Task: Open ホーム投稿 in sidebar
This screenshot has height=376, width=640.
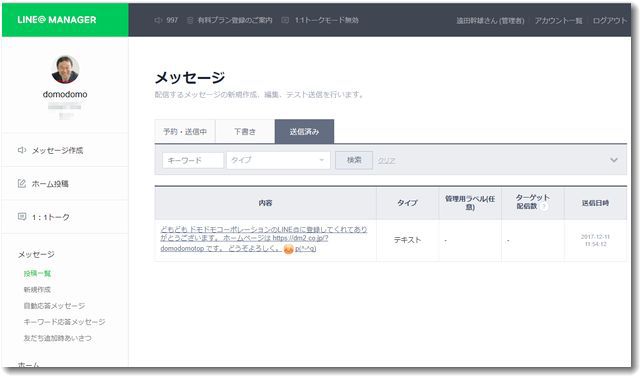Action: 50,184
